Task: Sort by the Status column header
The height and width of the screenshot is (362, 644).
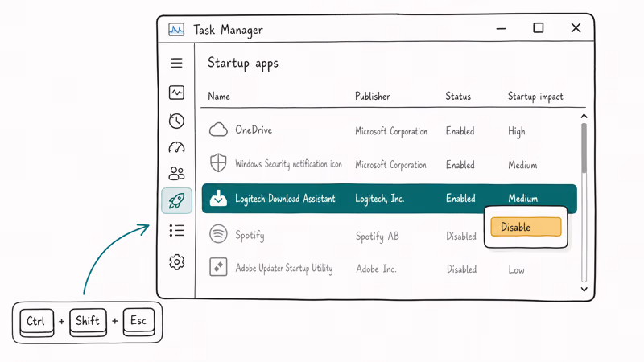Action: coord(458,96)
